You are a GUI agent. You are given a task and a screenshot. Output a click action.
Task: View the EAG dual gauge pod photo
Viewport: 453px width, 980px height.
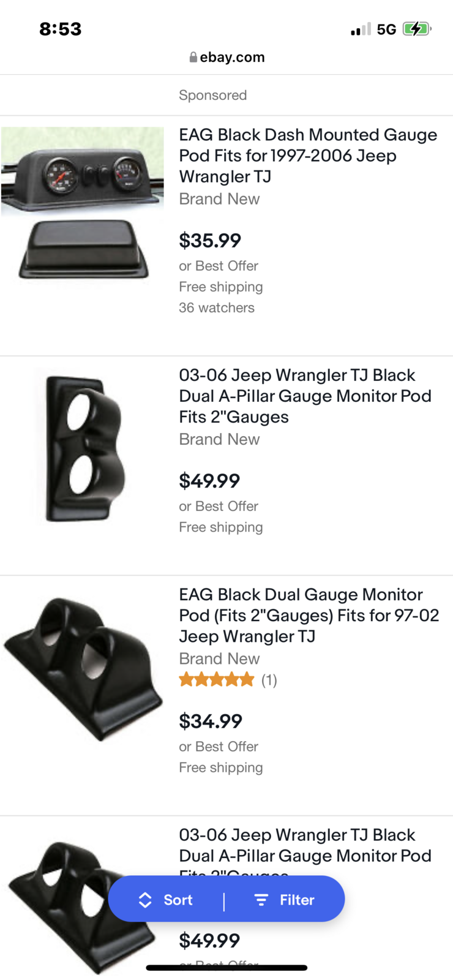point(83,669)
